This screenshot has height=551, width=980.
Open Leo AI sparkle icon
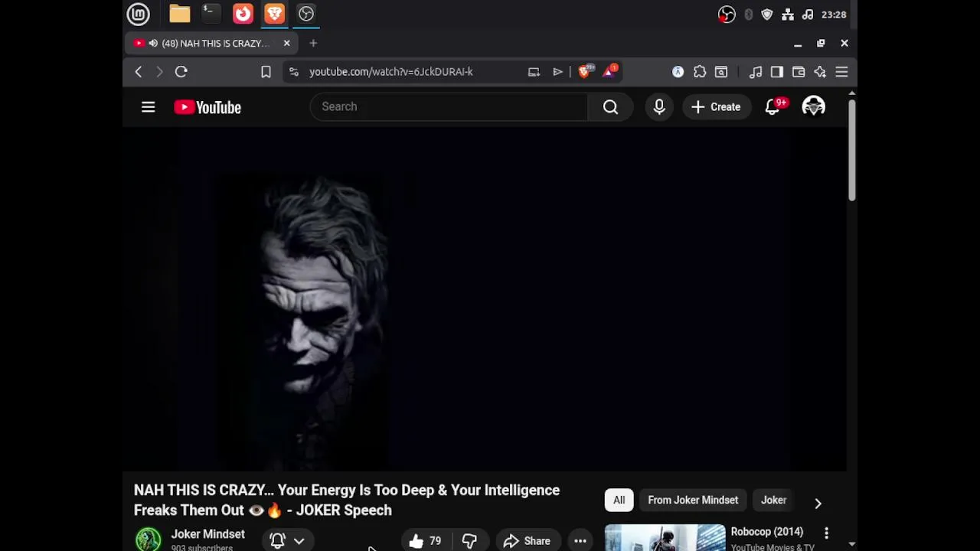click(820, 72)
